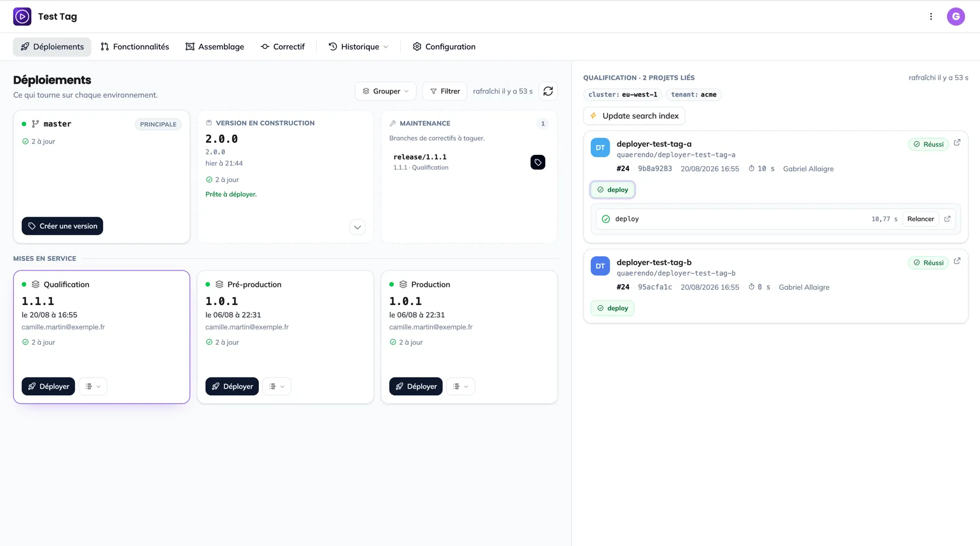Click the Production environment layers icon
The width and height of the screenshot is (980, 546).
[x=403, y=285]
